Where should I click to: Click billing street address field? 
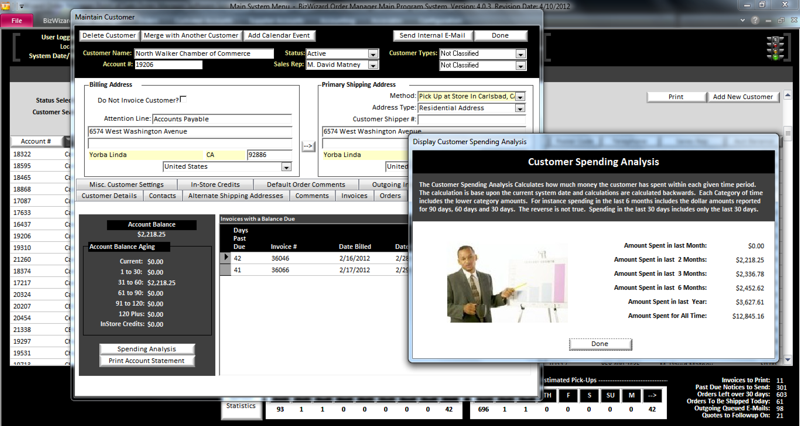(x=190, y=132)
